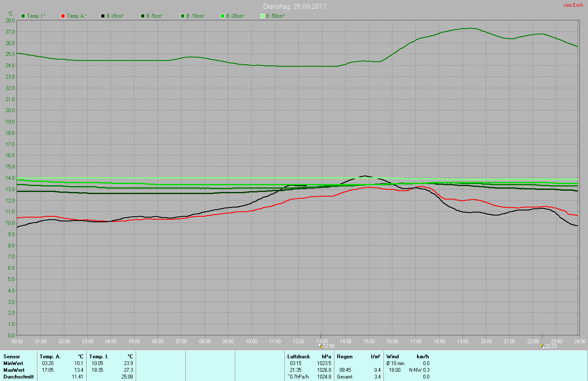The height and width of the screenshot is (381, 588).
Task: Click the Temp. I. maximum value 27.3
Action: (x=129, y=370)
